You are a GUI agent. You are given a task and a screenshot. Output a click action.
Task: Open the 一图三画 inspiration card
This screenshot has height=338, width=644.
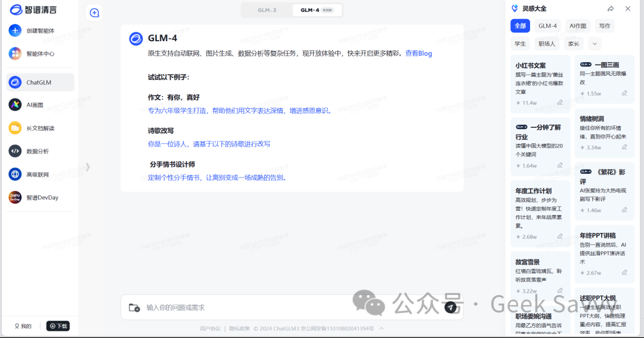[x=604, y=79]
